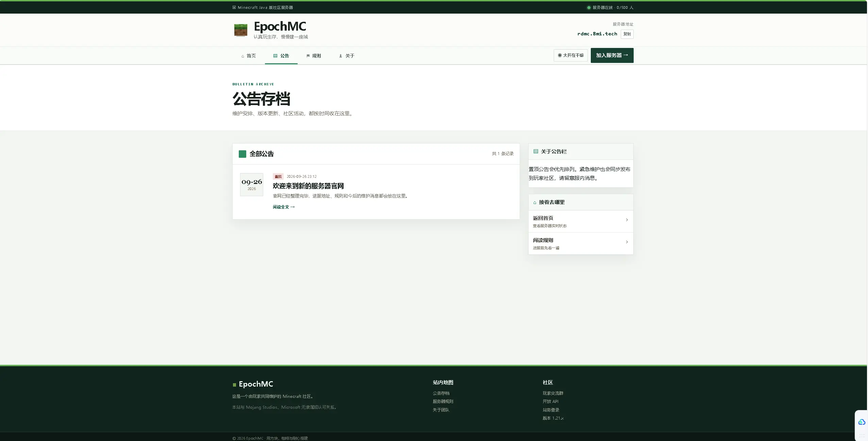Click top bar text Minecraft Java 版社区服务器
The image size is (868, 441).
[x=265, y=7]
